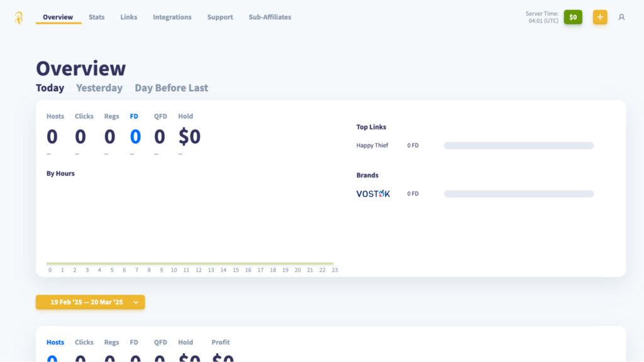Image resolution: width=644 pixels, height=362 pixels.
Task: Open the Integrations tab
Action: 172,17
